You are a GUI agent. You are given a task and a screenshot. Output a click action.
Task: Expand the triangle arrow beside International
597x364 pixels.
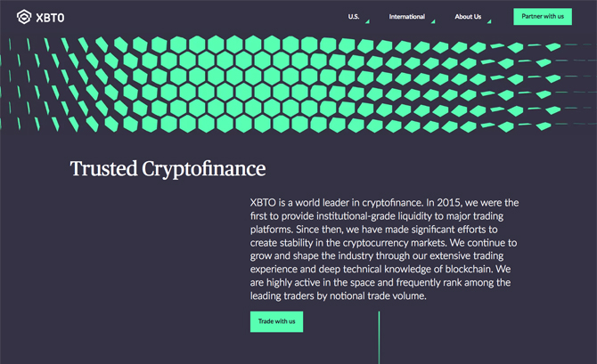click(433, 21)
